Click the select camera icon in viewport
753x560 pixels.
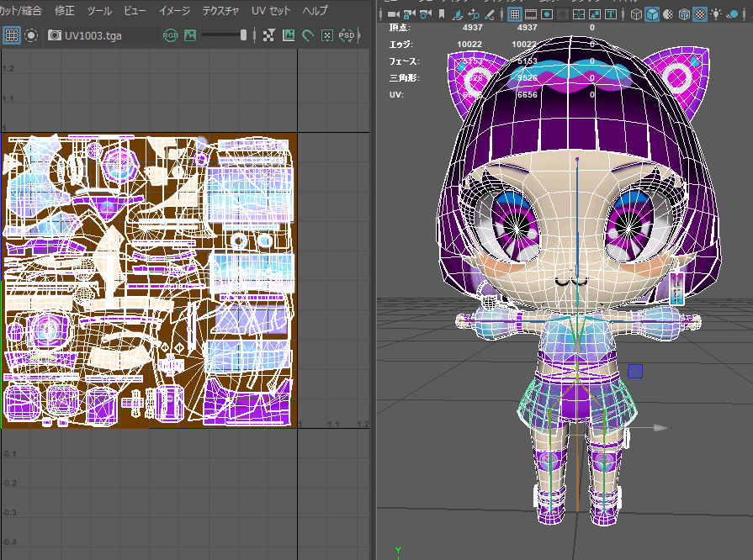(x=394, y=14)
